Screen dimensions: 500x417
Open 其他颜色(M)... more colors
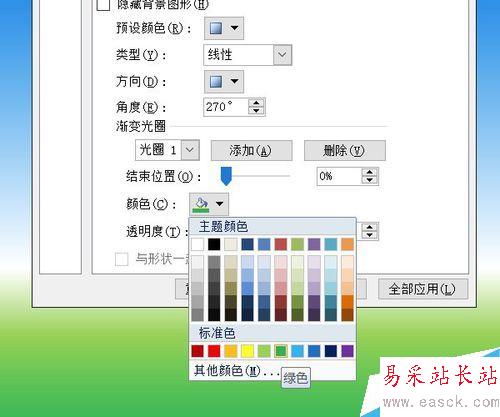click(x=237, y=370)
